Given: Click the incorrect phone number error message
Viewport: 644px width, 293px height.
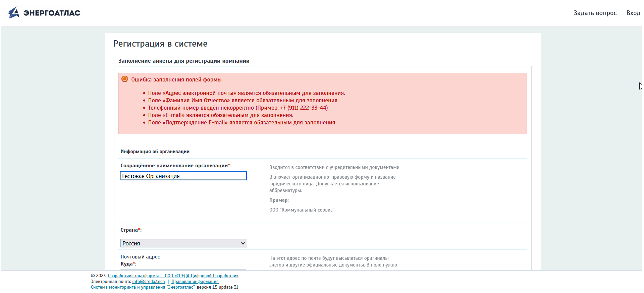Looking at the screenshot, I should tap(237, 108).
